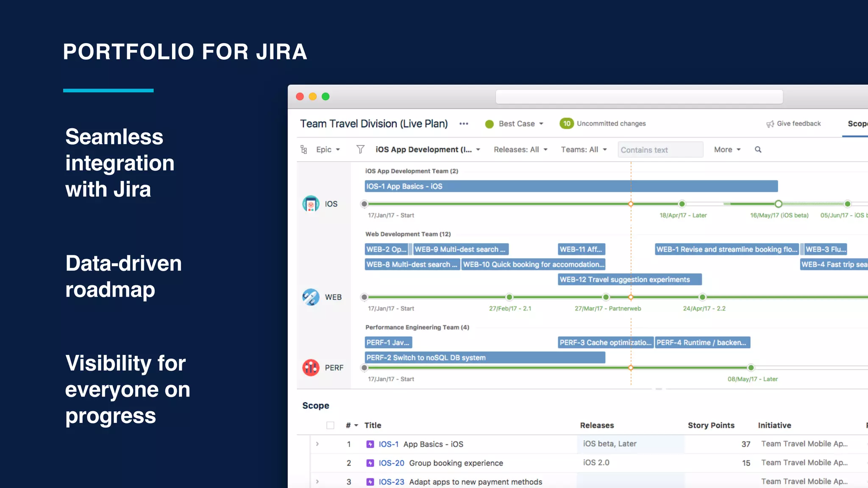Open the Epic hierarchy dropdown
The height and width of the screenshot is (488, 868).
[x=328, y=150]
